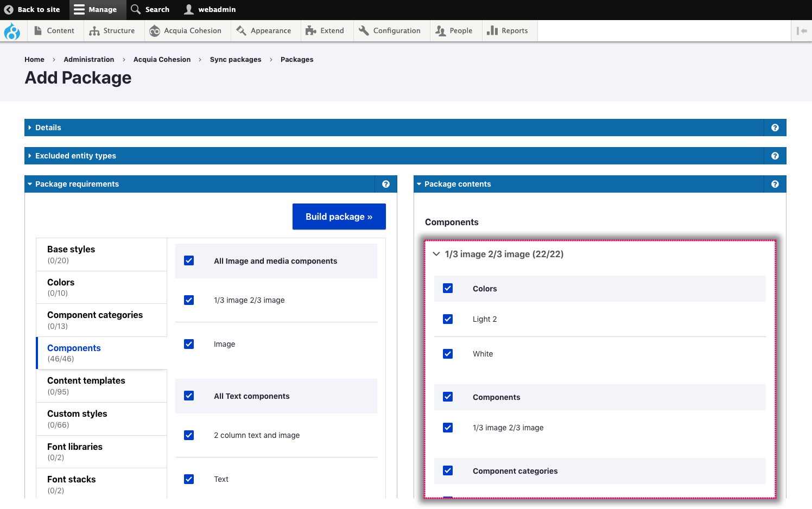Open help for the Details section

coord(775,128)
